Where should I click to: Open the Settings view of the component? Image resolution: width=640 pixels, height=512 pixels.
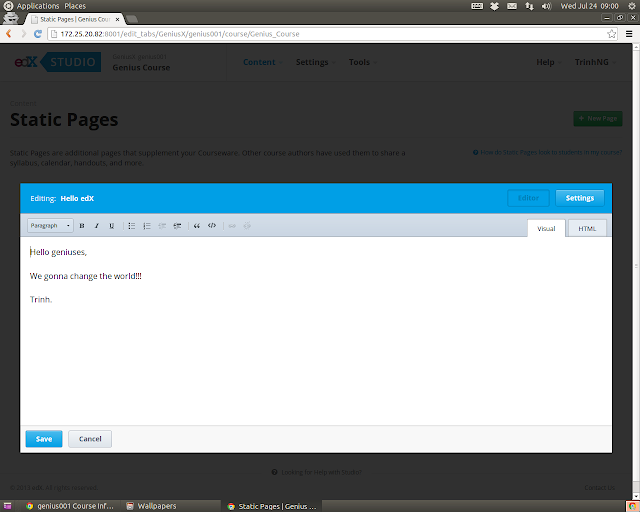tap(580, 198)
